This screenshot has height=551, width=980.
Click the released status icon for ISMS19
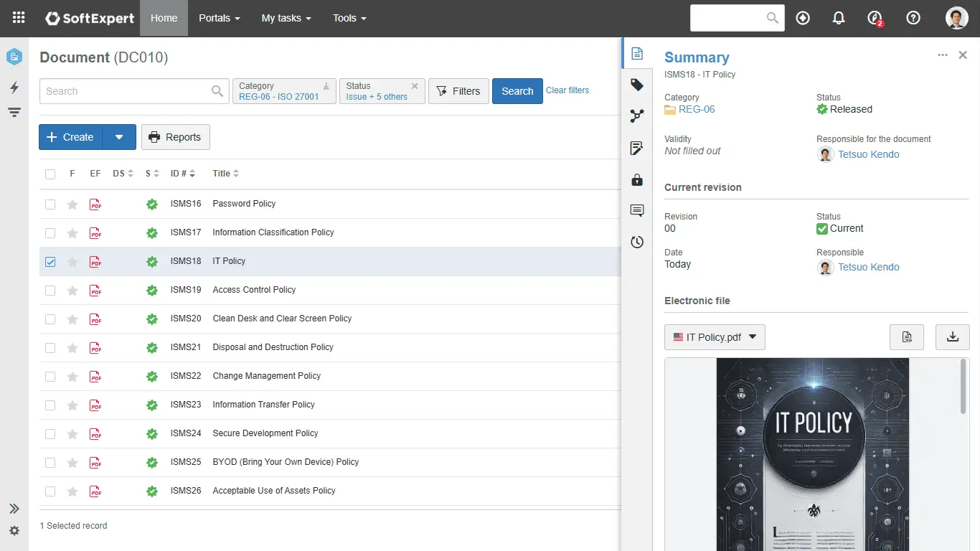[152, 291]
